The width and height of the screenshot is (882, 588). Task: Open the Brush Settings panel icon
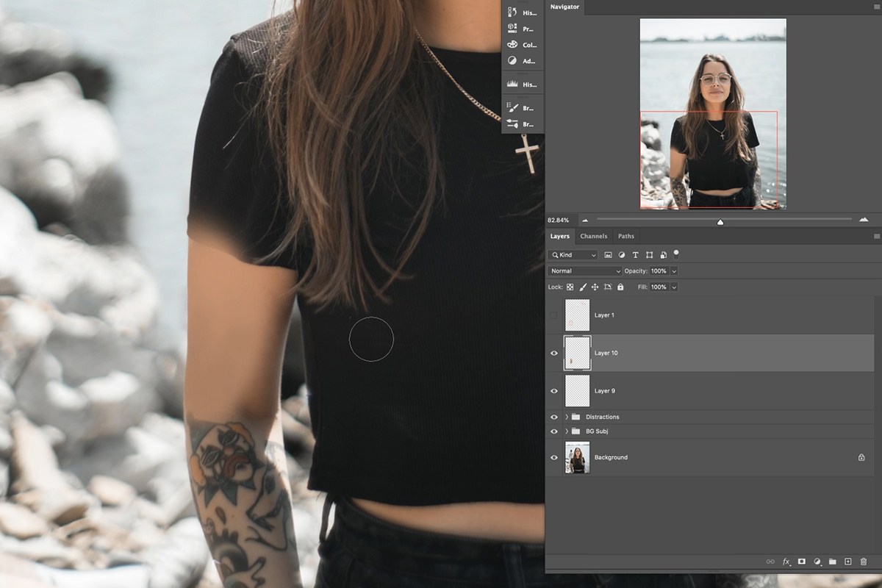tap(512, 108)
